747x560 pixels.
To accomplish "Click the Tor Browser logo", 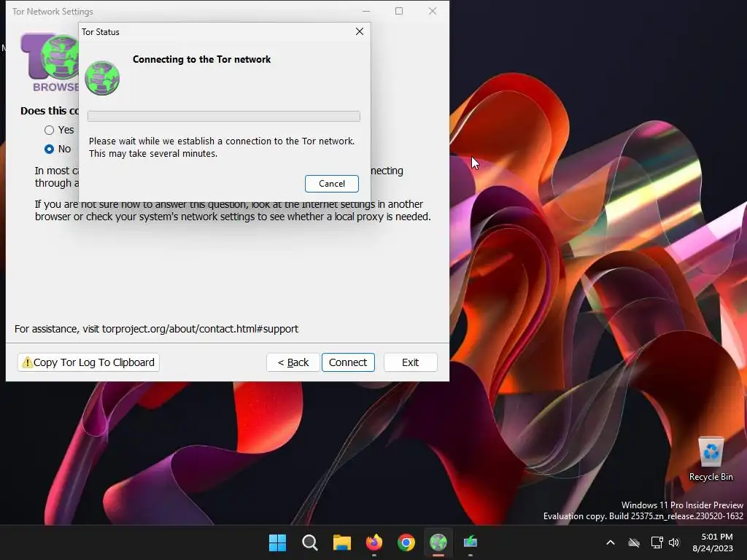I will point(49,63).
